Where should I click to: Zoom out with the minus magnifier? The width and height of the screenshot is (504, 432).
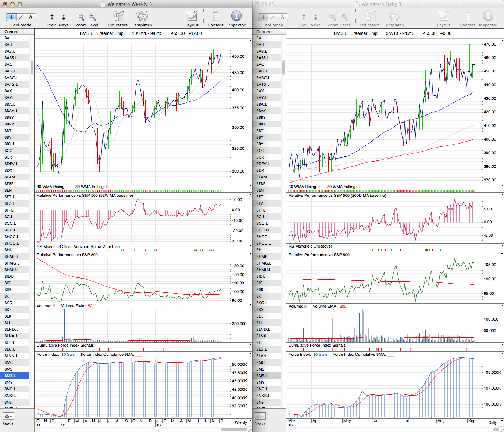(x=81, y=17)
